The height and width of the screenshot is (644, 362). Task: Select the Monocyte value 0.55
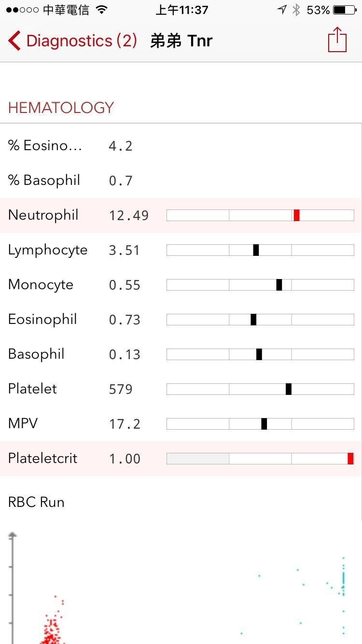point(125,285)
